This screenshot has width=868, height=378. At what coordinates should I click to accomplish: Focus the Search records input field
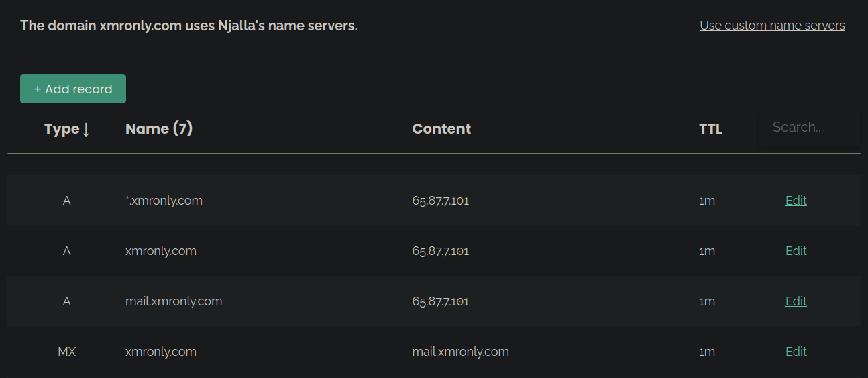point(809,127)
